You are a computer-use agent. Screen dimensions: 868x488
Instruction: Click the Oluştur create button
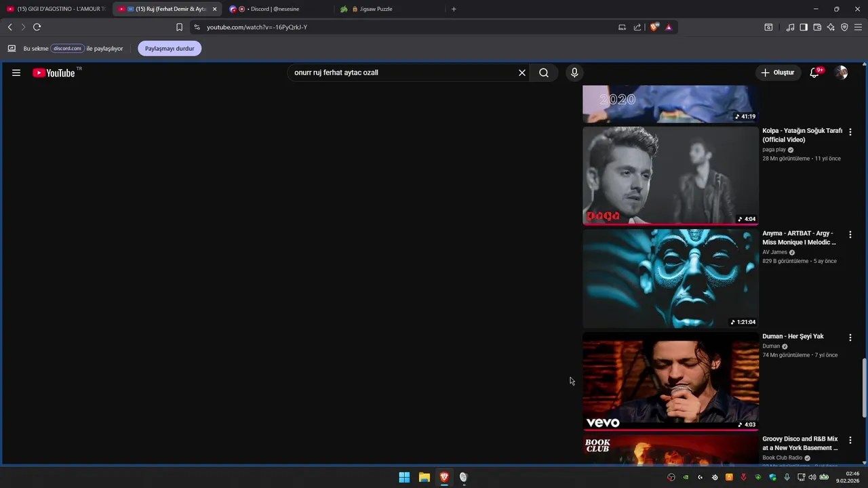777,73
